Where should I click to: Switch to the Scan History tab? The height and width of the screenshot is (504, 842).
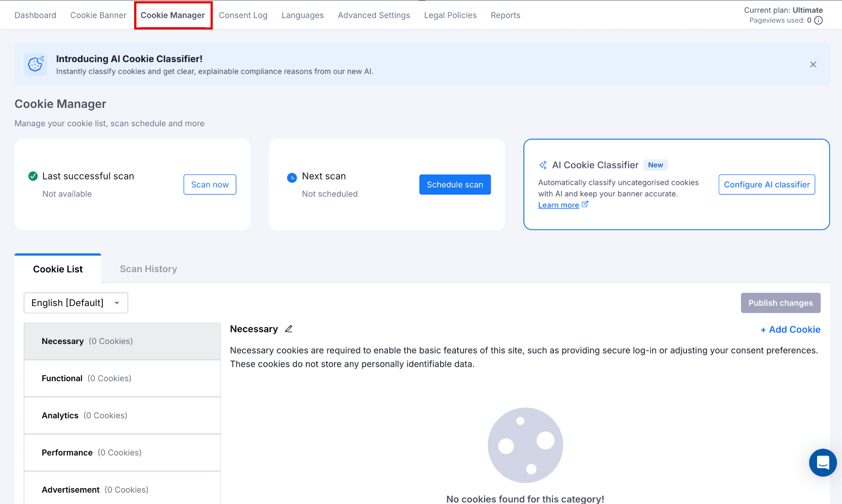coord(149,269)
